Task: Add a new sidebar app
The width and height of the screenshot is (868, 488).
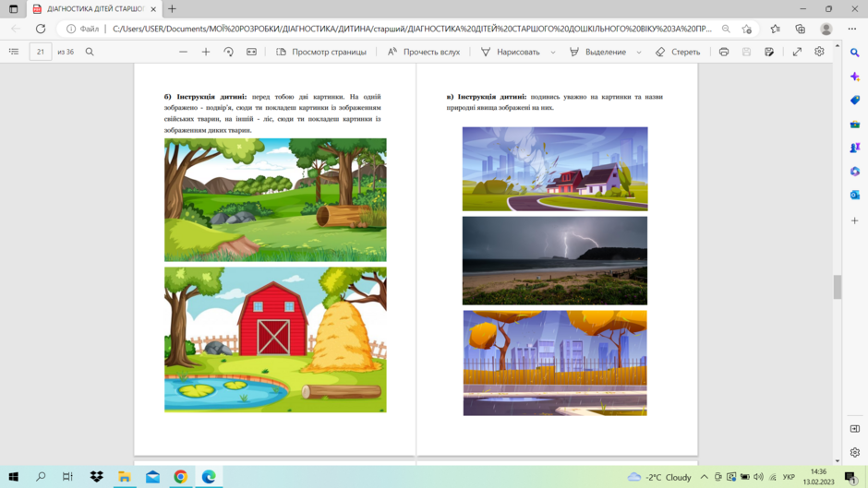Action: tap(855, 220)
